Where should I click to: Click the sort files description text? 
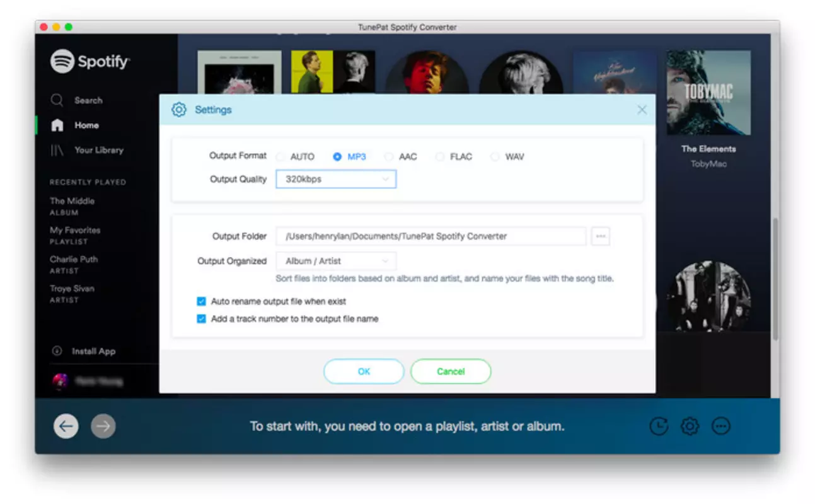pyautogui.click(x=444, y=278)
